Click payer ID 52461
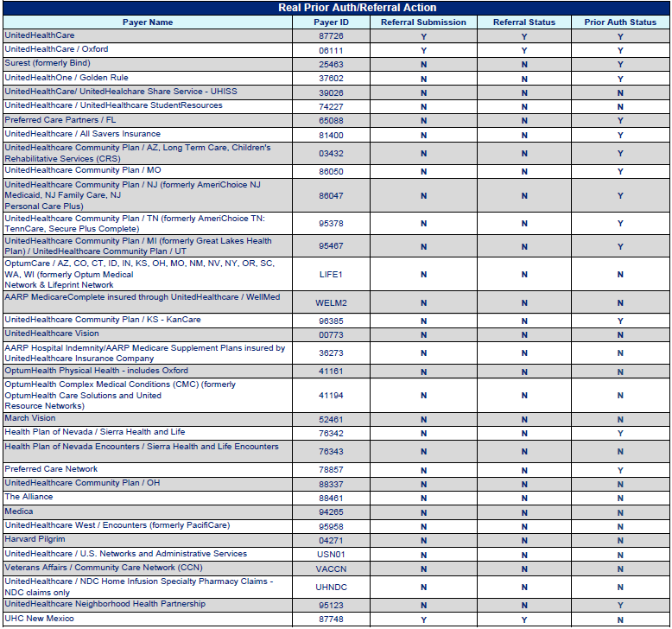 (331, 419)
